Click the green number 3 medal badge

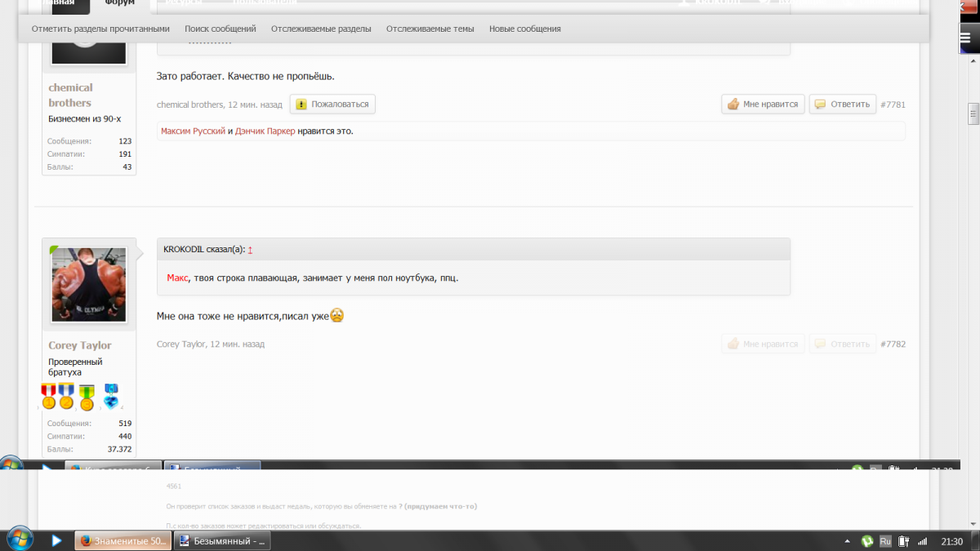87,398
